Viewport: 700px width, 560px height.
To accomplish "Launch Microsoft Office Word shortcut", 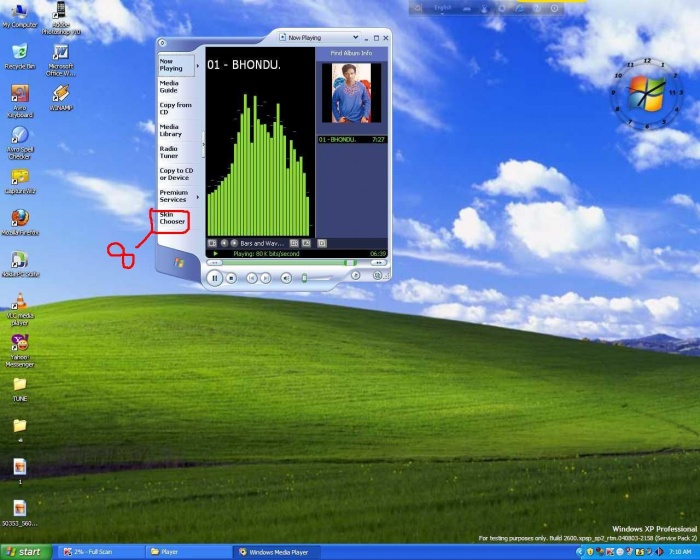I will coord(61,60).
